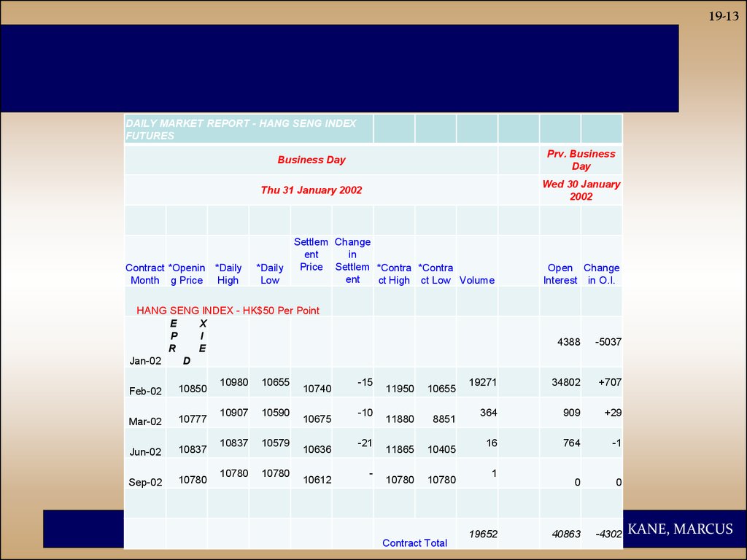Screen dimensions: 747x560
Task: Click Mar-02 contract low 8851
Action: (x=444, y=419)
